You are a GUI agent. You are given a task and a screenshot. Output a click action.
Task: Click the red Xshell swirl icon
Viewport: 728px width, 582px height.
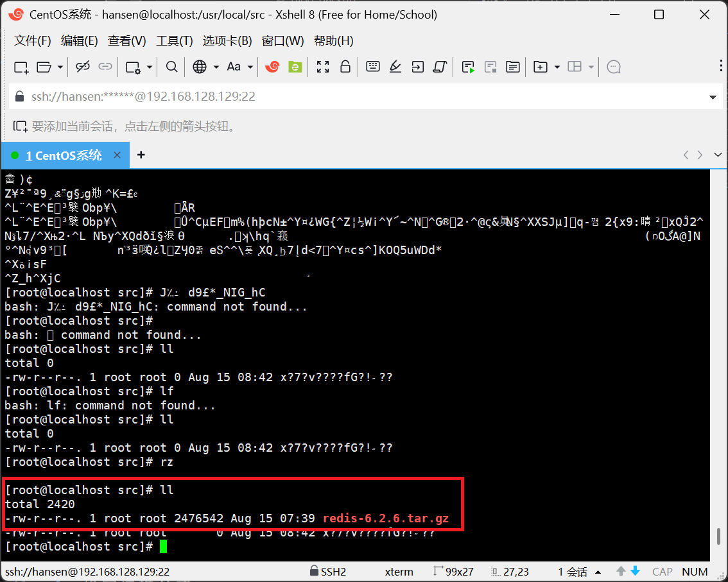click(272, 67)
